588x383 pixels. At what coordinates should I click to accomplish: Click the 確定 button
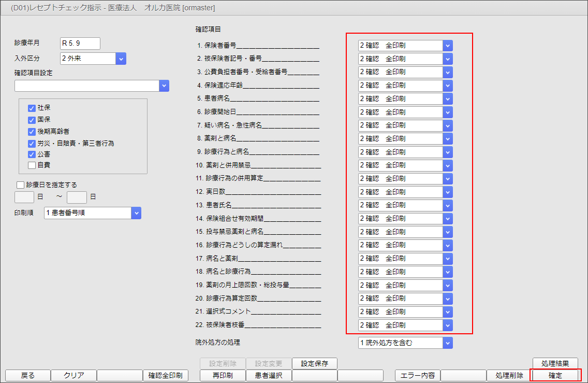pos(555,376)
